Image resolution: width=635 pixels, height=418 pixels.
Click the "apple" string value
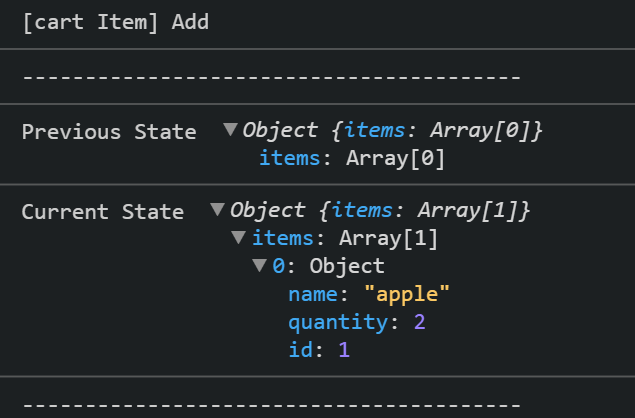point(407,294)
